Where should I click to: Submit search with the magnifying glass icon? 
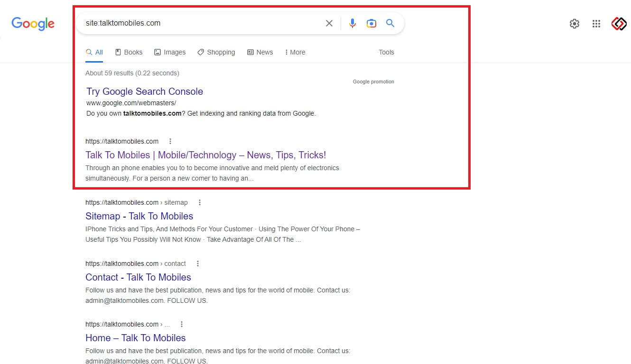(390, 23)
